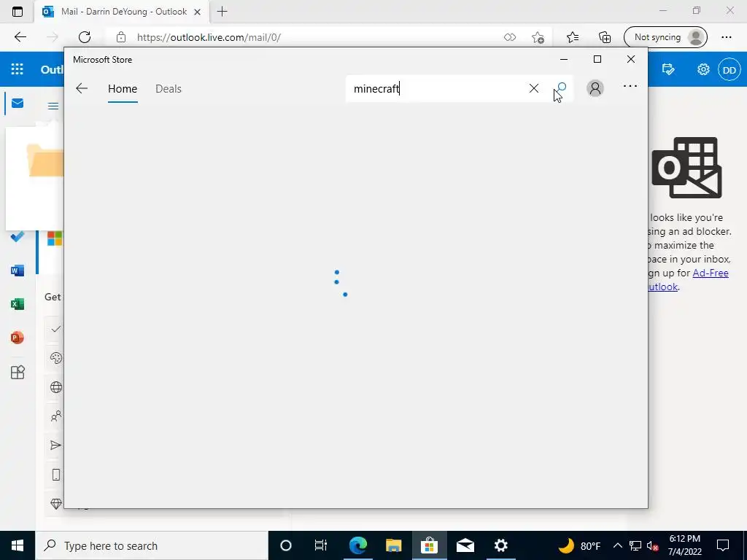The image size is (747, 560).
Task: Open the notification center icon
Action: click(x=723, y=545)
